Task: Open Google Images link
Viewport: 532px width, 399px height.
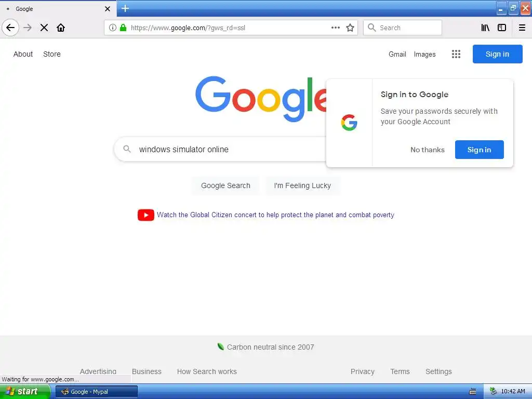Action: click(x=424, y=54)
